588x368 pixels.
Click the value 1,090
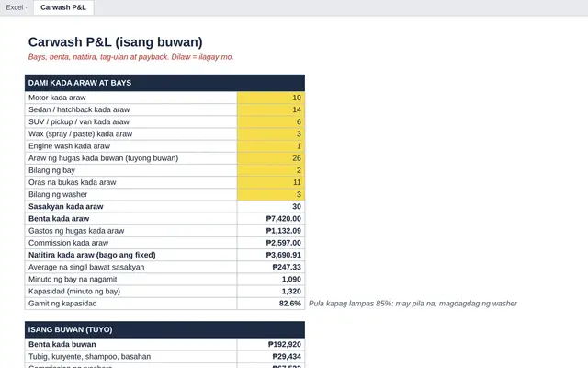click(x=291, y=280)
